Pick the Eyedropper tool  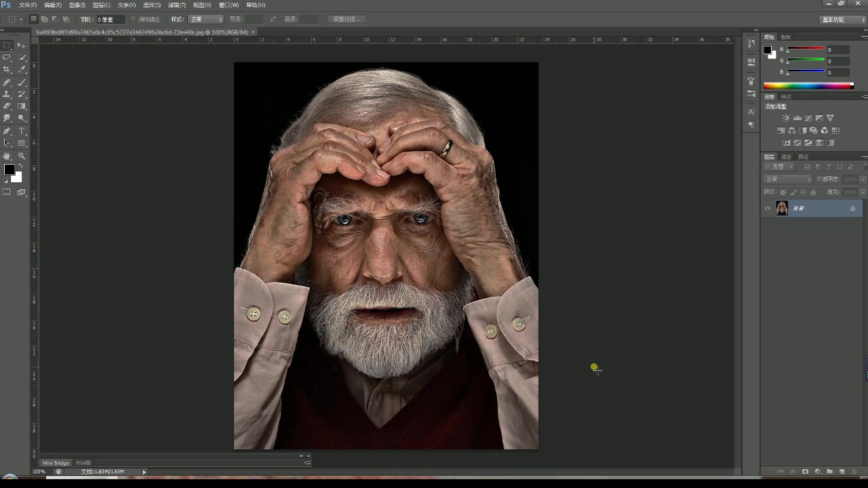pos(22,70)
